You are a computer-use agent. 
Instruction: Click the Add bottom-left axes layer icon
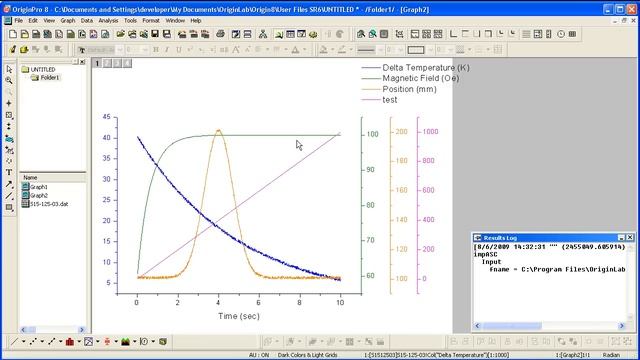point(453,34)
